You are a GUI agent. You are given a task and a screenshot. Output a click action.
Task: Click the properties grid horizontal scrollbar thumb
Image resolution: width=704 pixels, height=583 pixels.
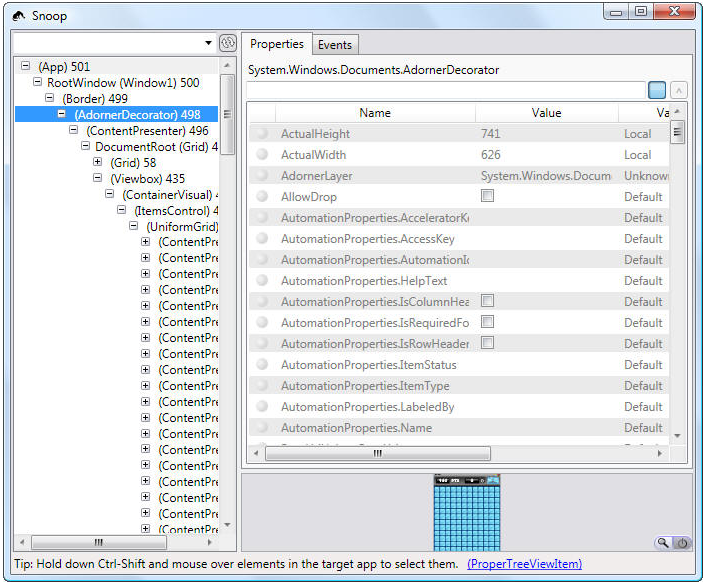pos(378,453)
